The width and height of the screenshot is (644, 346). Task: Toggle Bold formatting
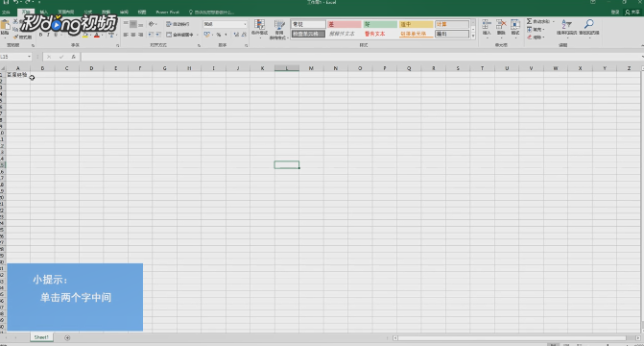click(x=40, y=35)
